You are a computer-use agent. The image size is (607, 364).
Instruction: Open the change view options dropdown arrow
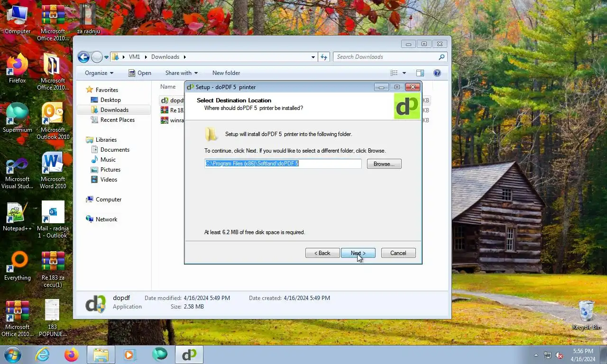coord(404,73)
